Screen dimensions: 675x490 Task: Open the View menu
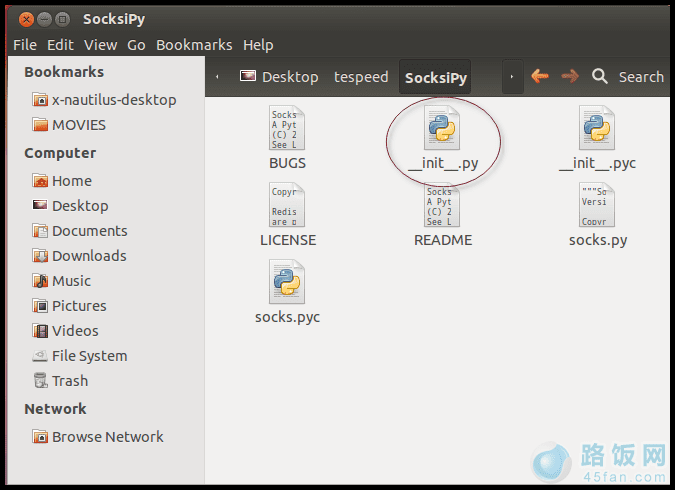[101, 45]
